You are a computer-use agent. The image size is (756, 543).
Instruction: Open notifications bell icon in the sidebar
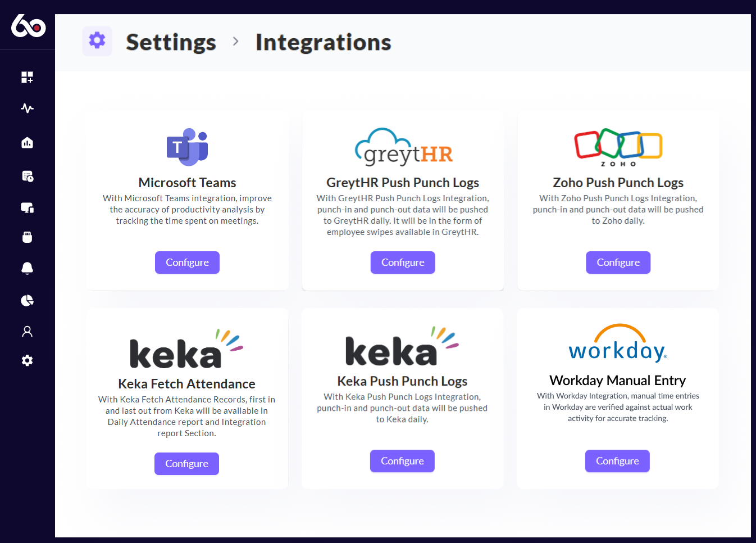[27, 268]
